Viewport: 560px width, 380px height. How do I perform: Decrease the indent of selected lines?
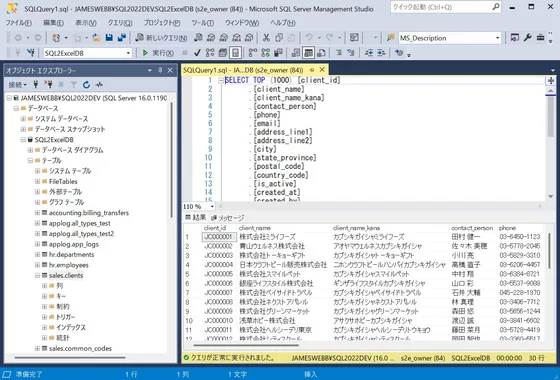point(369,53)
